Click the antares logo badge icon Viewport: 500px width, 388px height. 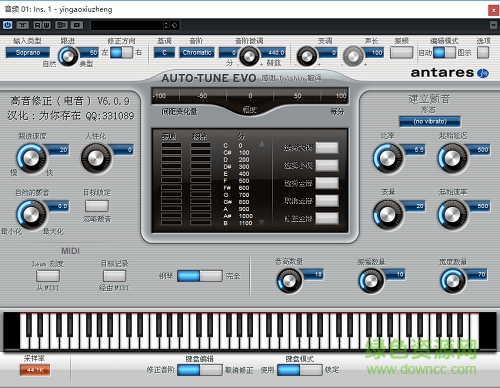pos(483,73)
